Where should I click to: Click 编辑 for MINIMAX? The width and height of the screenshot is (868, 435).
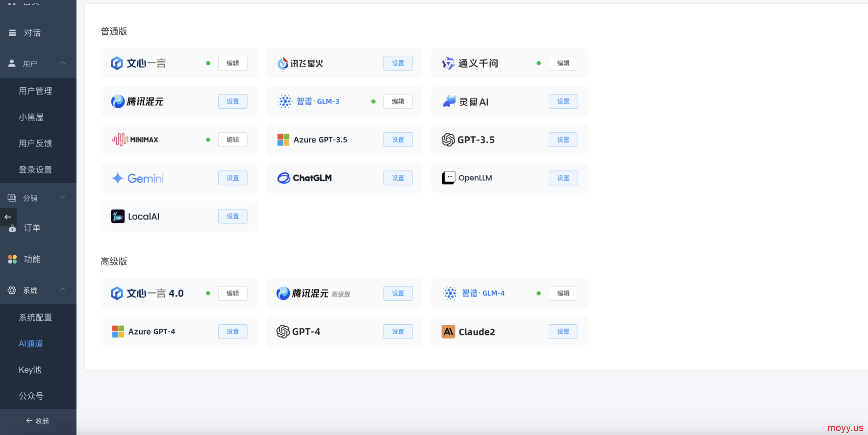232,140
